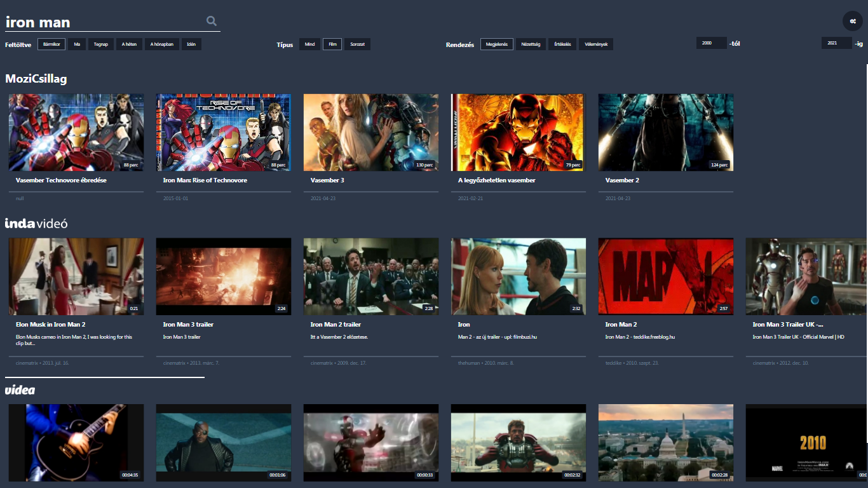This screenshot has width=868, height=488.
Task: Select the 'Ma' upload filter
Action: click(77, 44)
